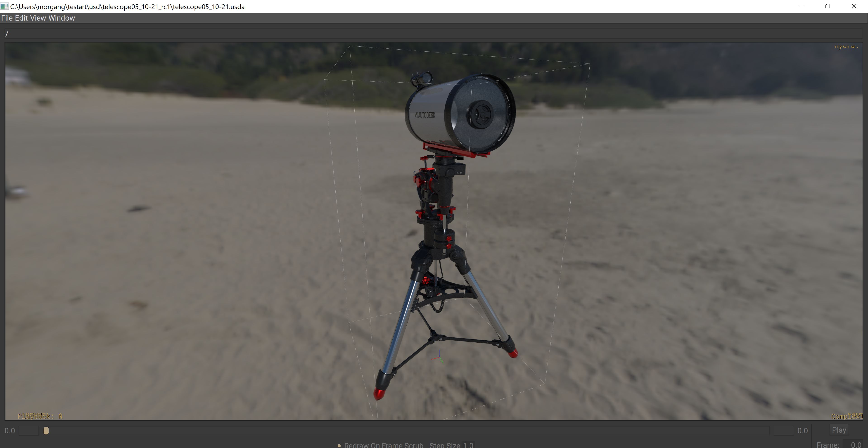Open the Edit menu
Image resolution: width=868 pixels, height=448 pixels.
[21, 18]
